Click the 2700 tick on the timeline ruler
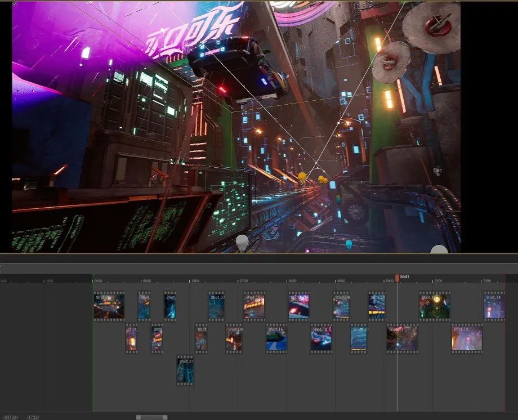This screenshot has height=420, width=518. [x=244, y=281]
